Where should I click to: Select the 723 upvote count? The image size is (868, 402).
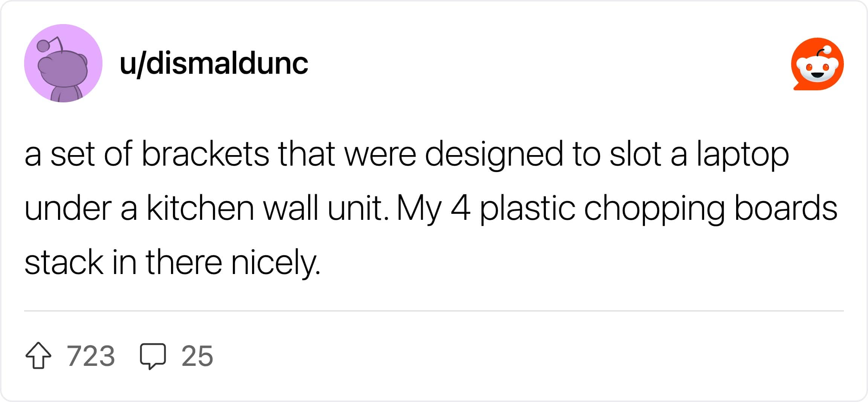click(90, 356)
